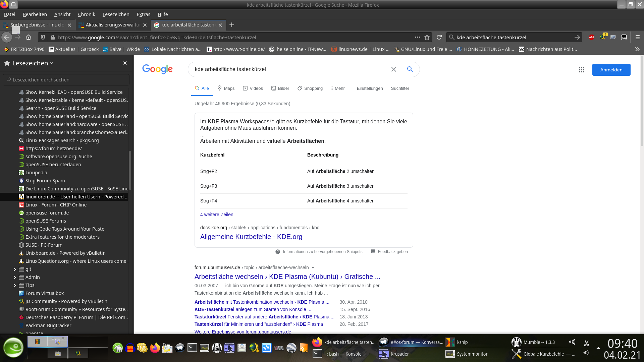Launch Konsole terminal from the quick launcher
644x362 pixels.
[192, 348]
